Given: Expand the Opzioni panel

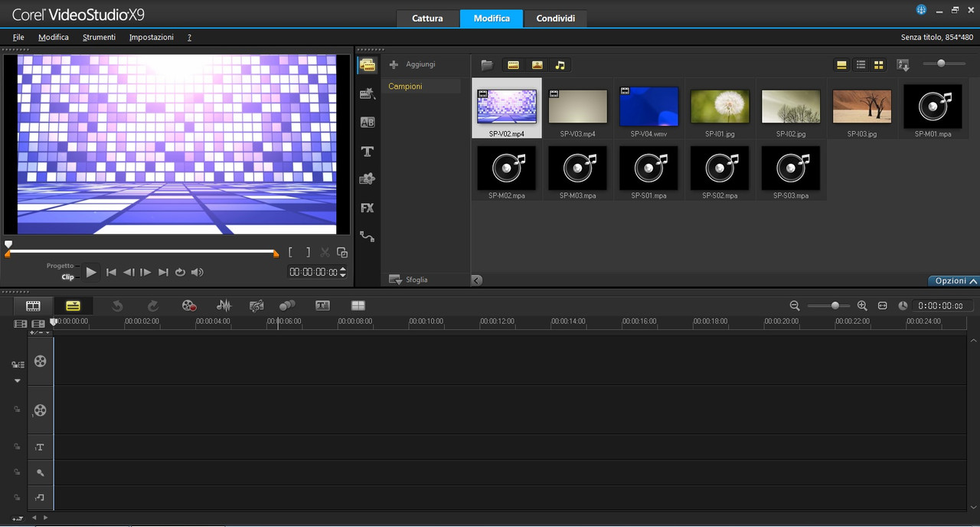Looking at the screenshot, I should (x=954, y=281).
